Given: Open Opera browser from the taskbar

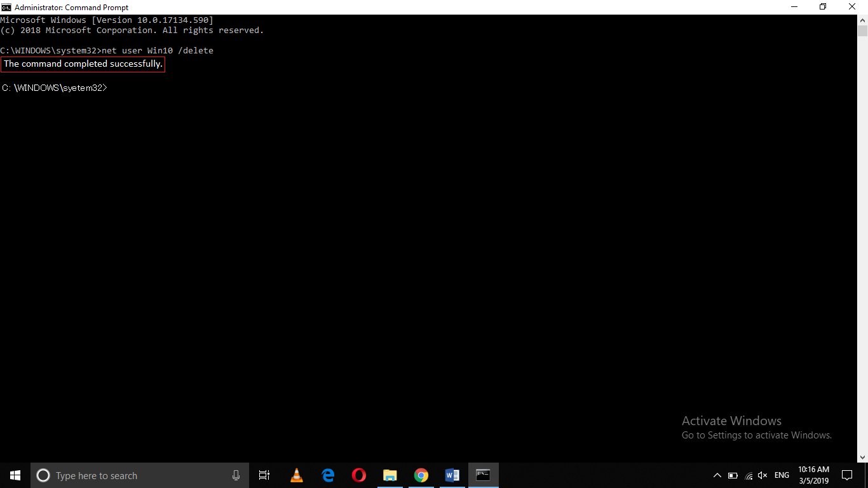Looking at the screenshot, I should 358,475.
